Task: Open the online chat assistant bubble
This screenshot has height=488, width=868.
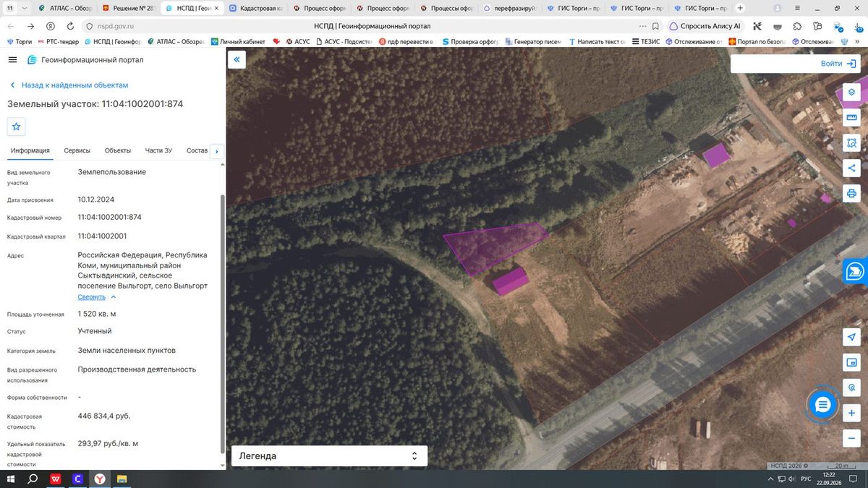Action: pos(822,405)
